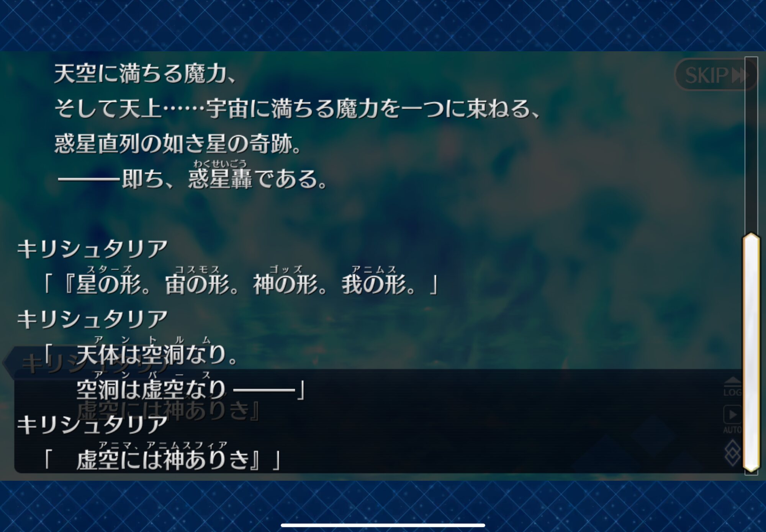
Task: Tap the line 天空に満ちる魔力、
Action: 145,73
